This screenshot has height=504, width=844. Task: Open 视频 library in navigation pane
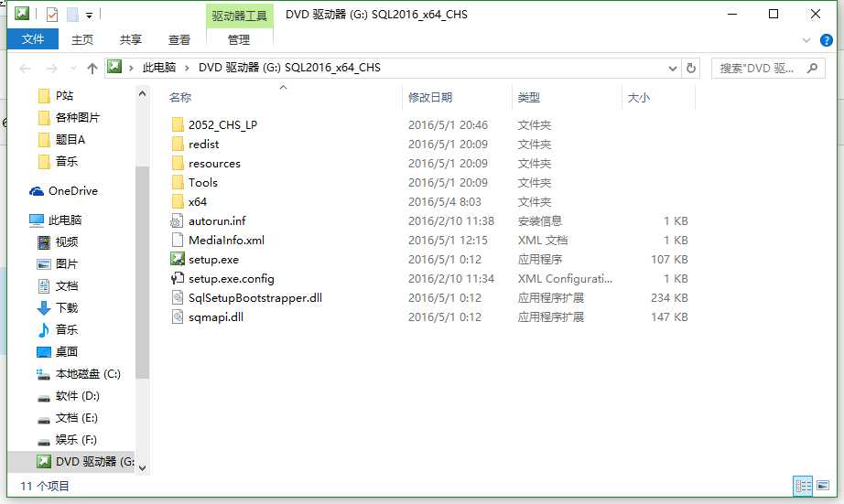[66, 242]
